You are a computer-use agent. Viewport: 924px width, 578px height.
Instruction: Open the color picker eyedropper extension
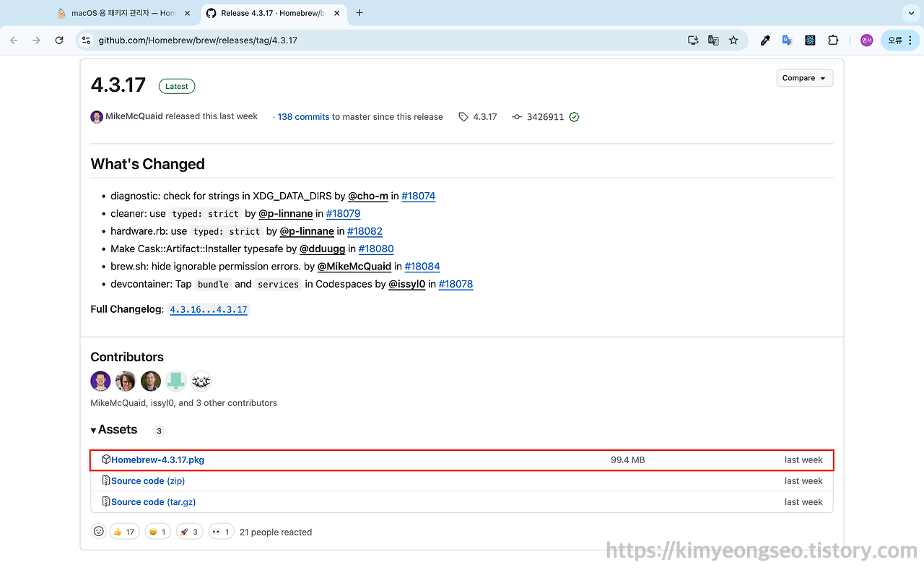pos(765,40)
